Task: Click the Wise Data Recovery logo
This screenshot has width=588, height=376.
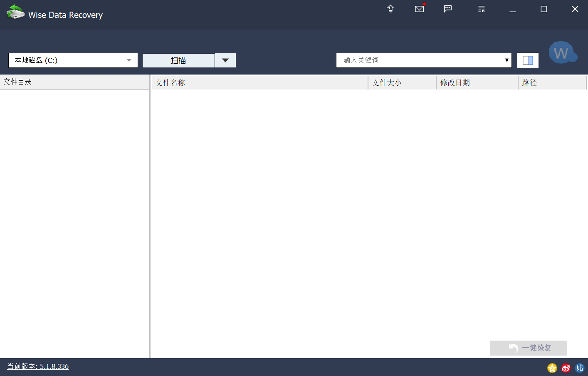Action: [15, 12]
